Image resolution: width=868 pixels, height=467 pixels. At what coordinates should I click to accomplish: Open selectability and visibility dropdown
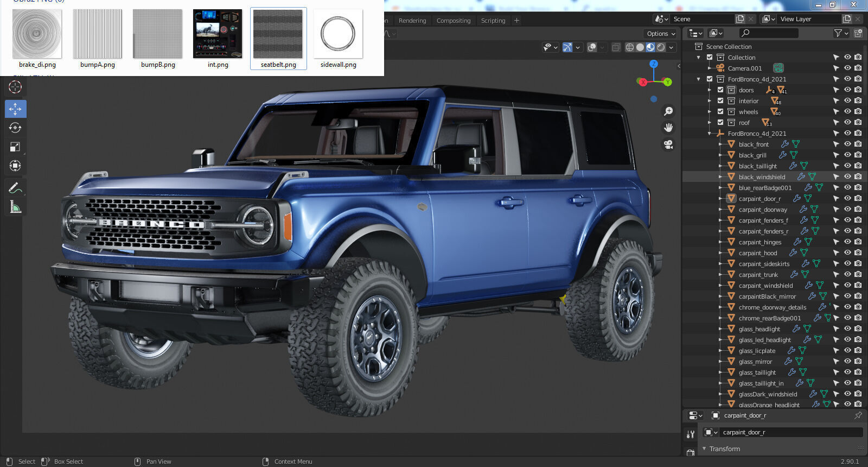(x=551, y=48)
